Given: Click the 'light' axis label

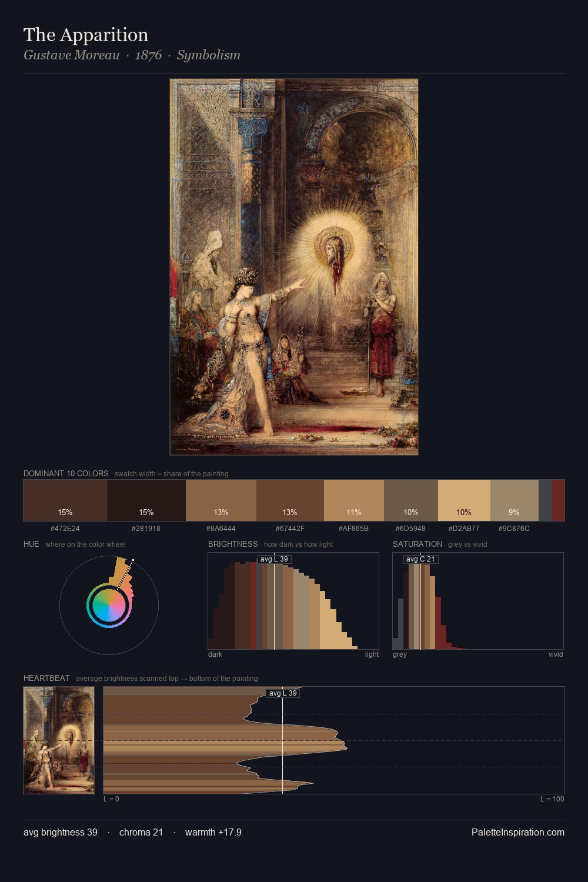Looking at the screenshot, I should 372,654.
